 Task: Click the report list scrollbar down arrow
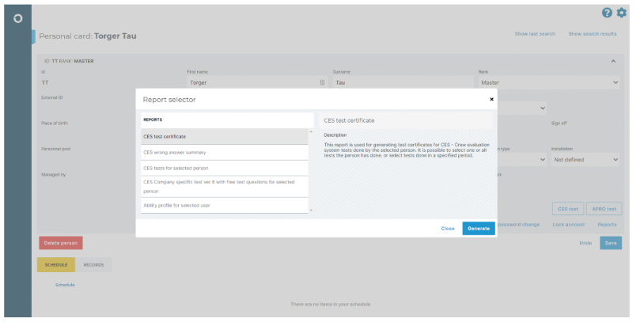coord(311,210)
